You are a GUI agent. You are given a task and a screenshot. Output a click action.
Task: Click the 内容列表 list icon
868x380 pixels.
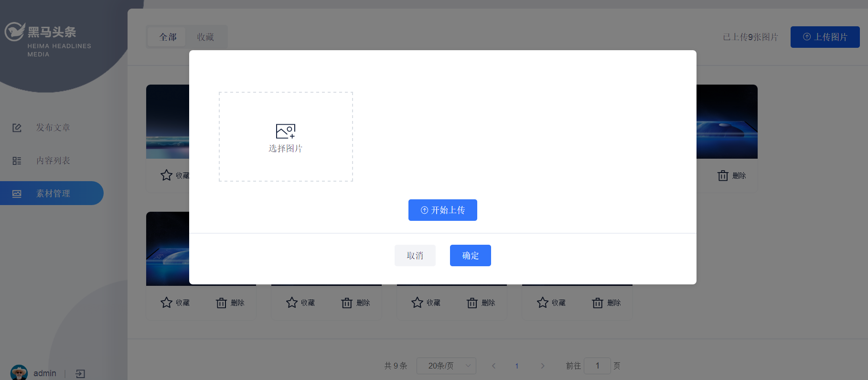click(17, 161)
